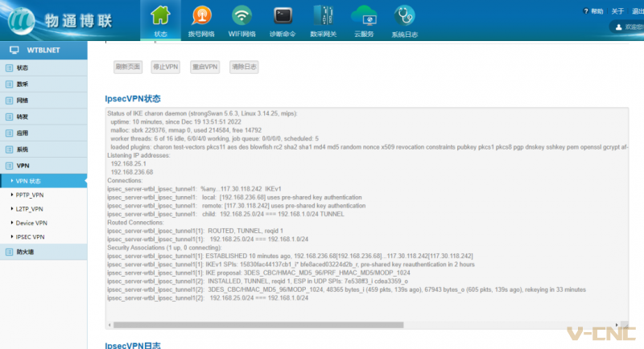644x349 pixels.
Task: Open the 数采网关 gateway icon
Action: [324, 15]
